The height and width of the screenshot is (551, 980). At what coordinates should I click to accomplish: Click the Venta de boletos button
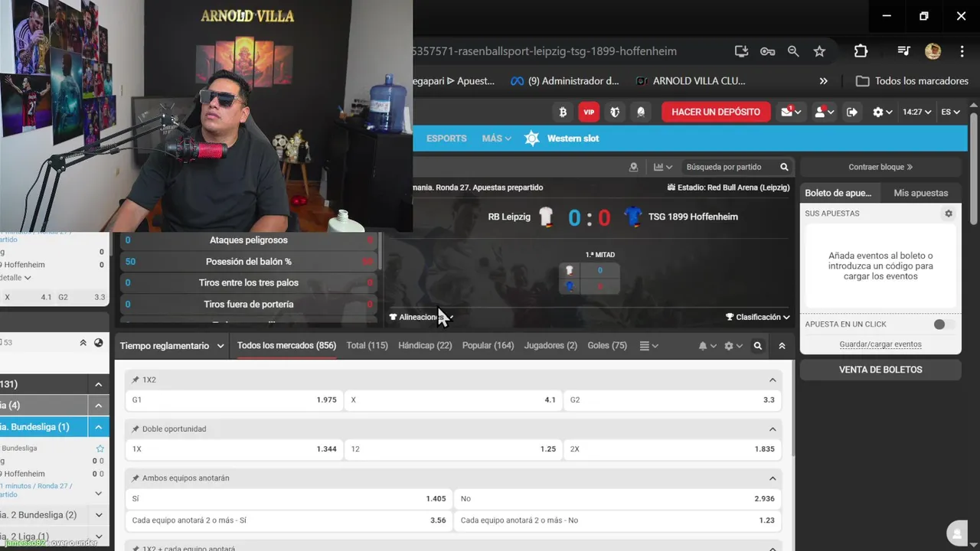point(880,370)
